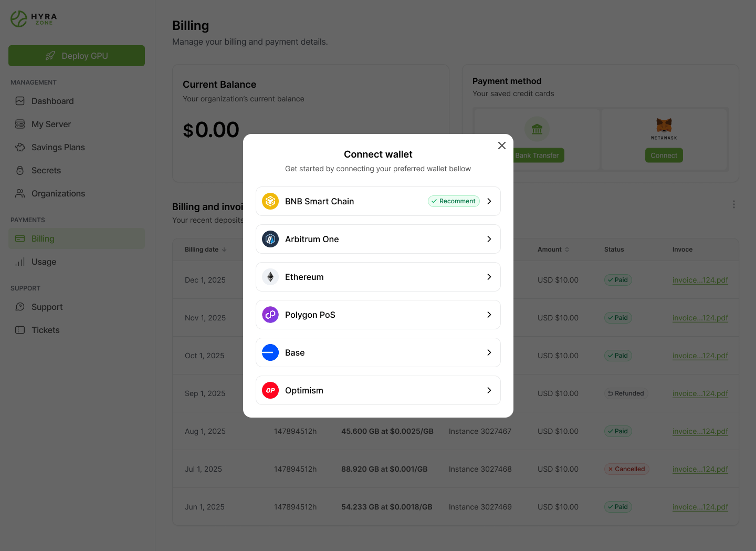The width and height of the screenshot is (756, 551).
Task: Select the Secrets sidebar entry
Action: pos(46,170)
